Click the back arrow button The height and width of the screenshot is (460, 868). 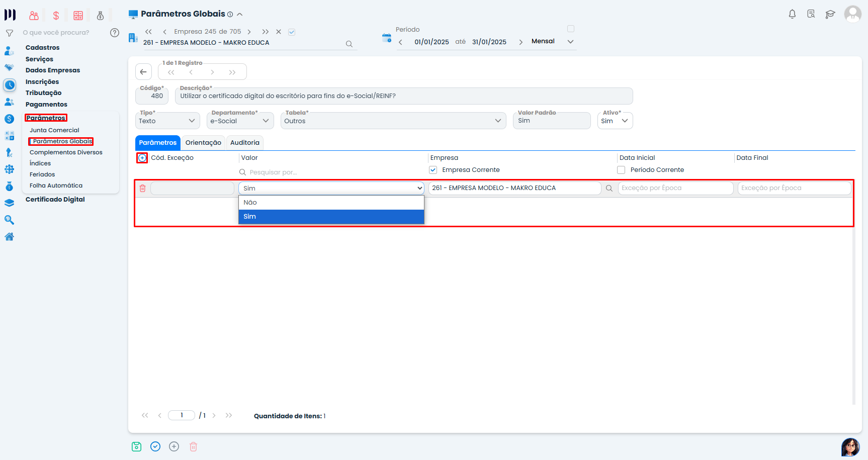(x=143, y=72)
